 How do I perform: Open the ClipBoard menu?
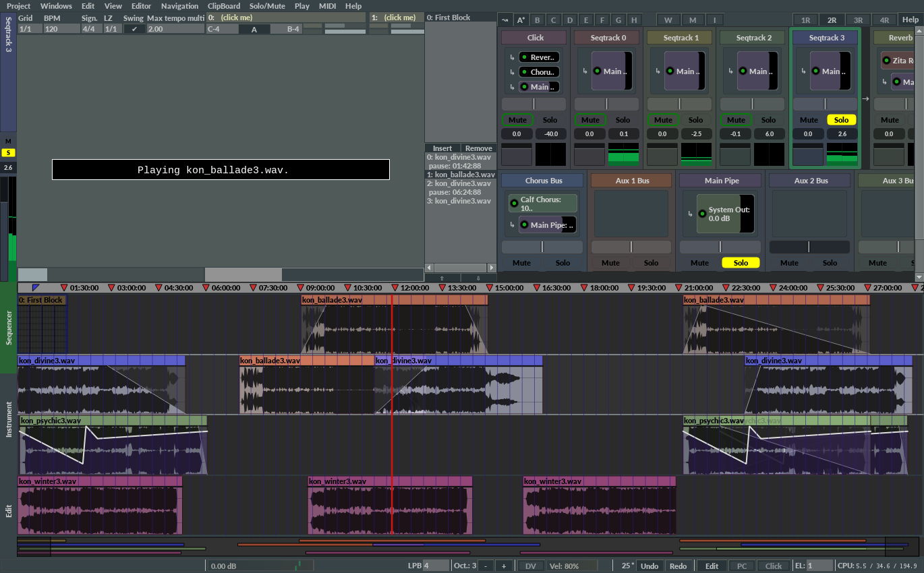pyautogui.click(x=224, y=6)
